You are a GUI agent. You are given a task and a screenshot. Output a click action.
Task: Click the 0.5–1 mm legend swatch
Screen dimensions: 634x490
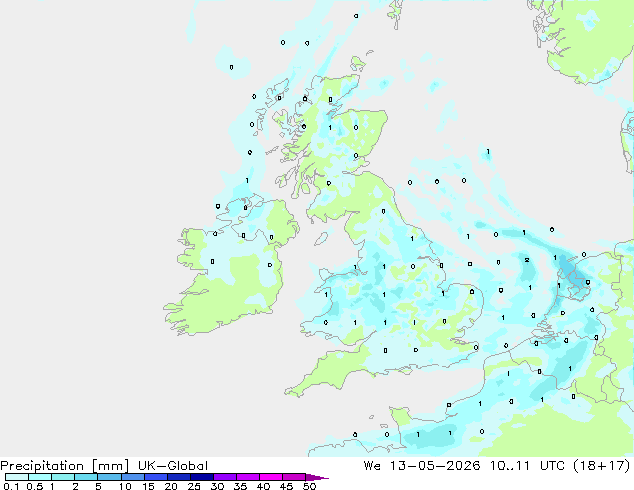click(40, 477)
